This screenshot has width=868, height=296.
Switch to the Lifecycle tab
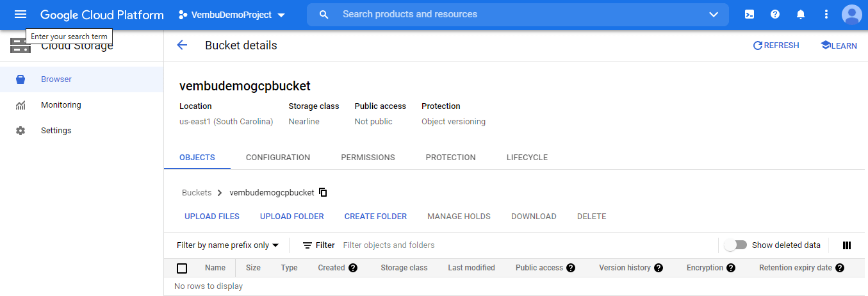[x=527, y=158]
